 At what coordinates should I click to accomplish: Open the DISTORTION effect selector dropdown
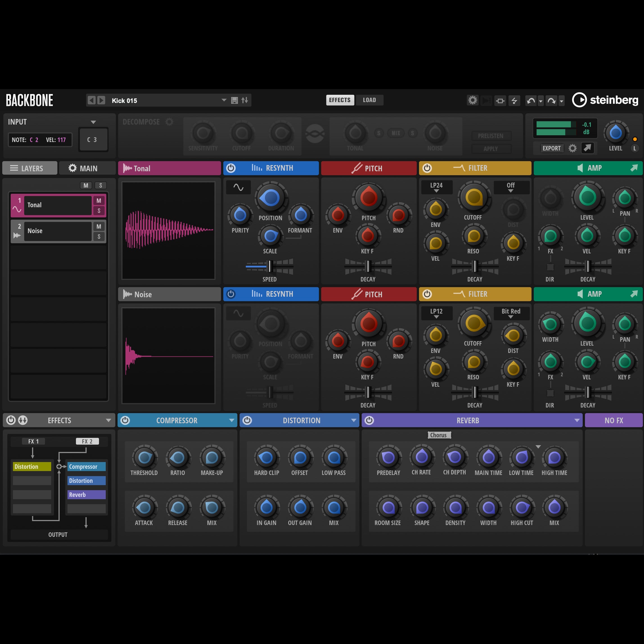coord(354,420)
